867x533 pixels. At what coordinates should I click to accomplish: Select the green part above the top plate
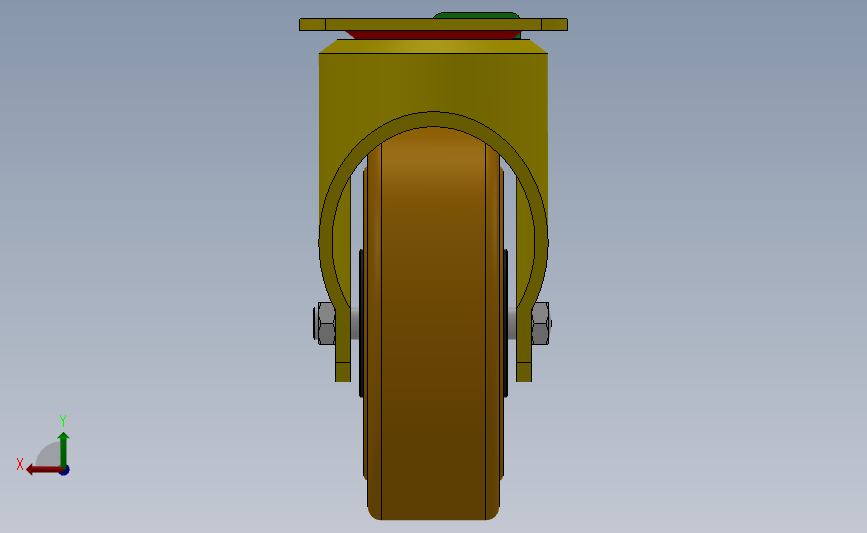point(476,15)
